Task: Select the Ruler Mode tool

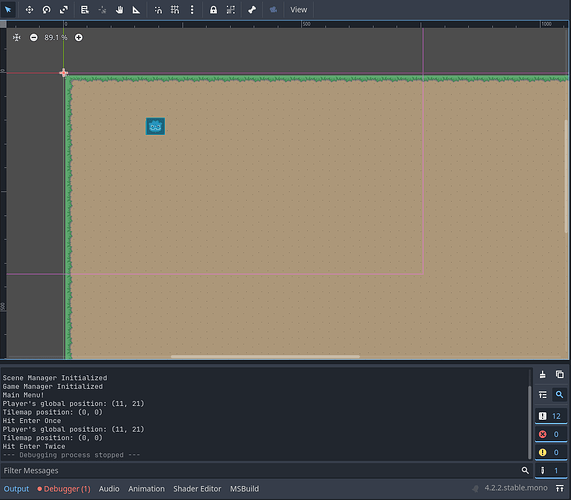Action: [136, 10]
